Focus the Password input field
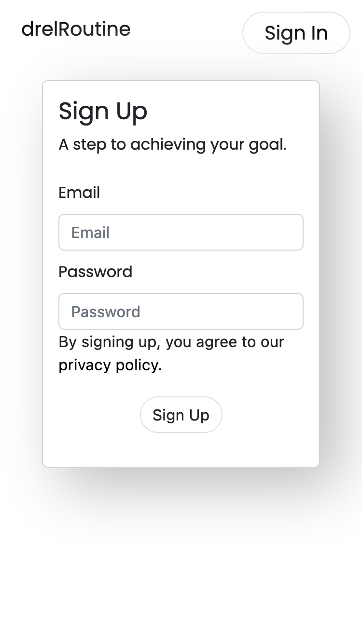This screenshot has height=644, width=362. pyautogui.click(x=181, y=311)
